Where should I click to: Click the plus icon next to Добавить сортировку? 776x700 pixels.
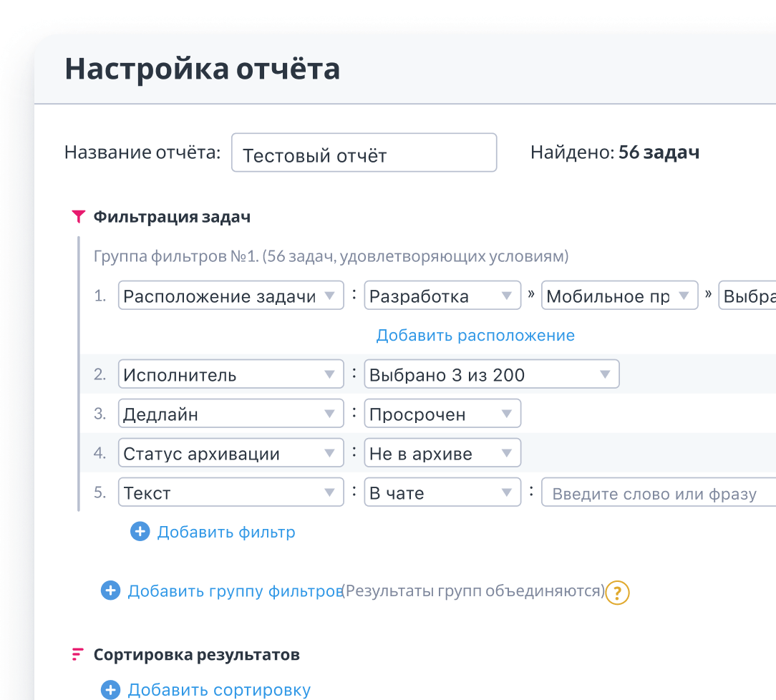tap(110, 689)
